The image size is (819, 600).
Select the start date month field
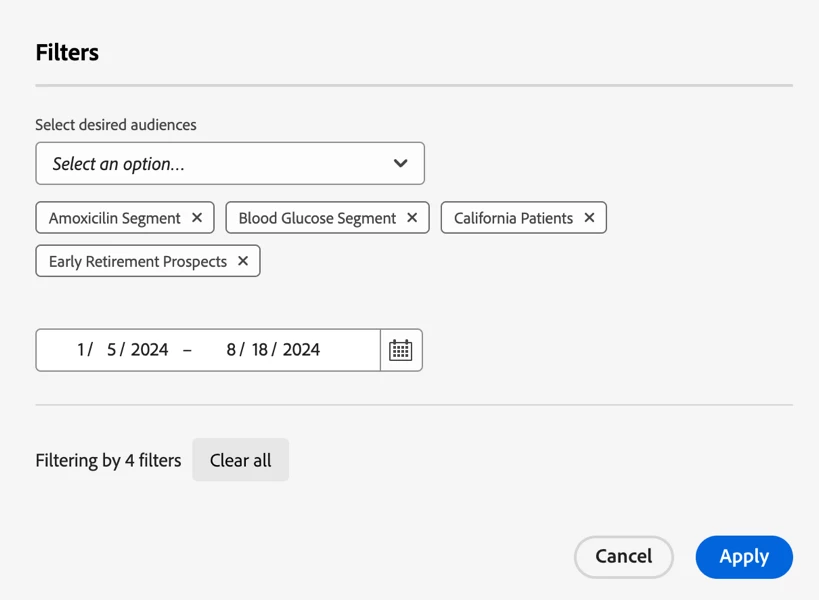click(81, 350)
